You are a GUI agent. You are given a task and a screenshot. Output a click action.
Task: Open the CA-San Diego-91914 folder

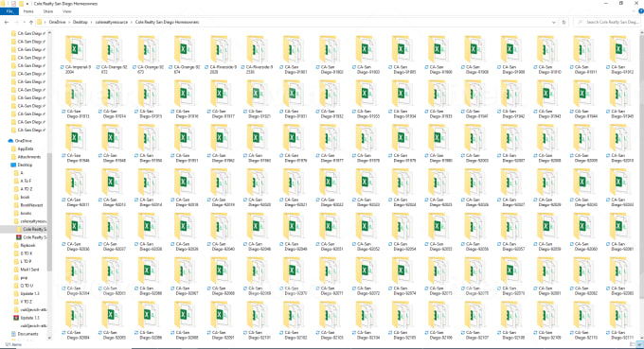(113, 99)
